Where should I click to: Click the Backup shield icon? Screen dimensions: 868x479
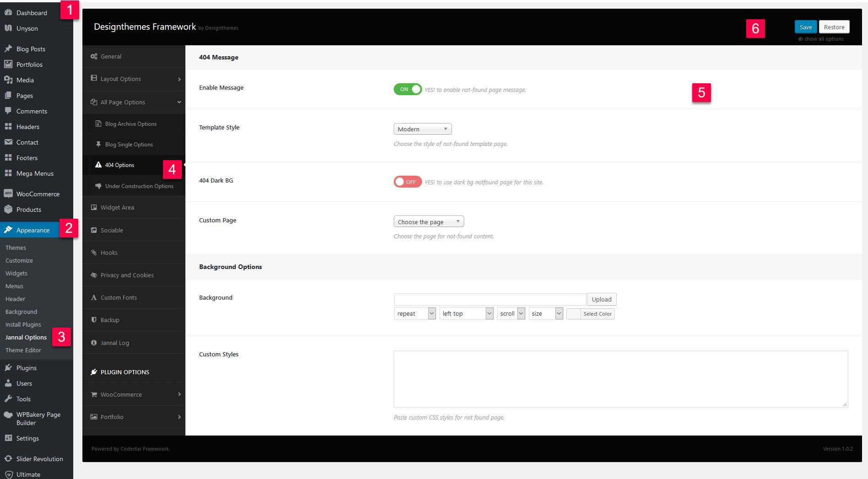coord(94,320)
